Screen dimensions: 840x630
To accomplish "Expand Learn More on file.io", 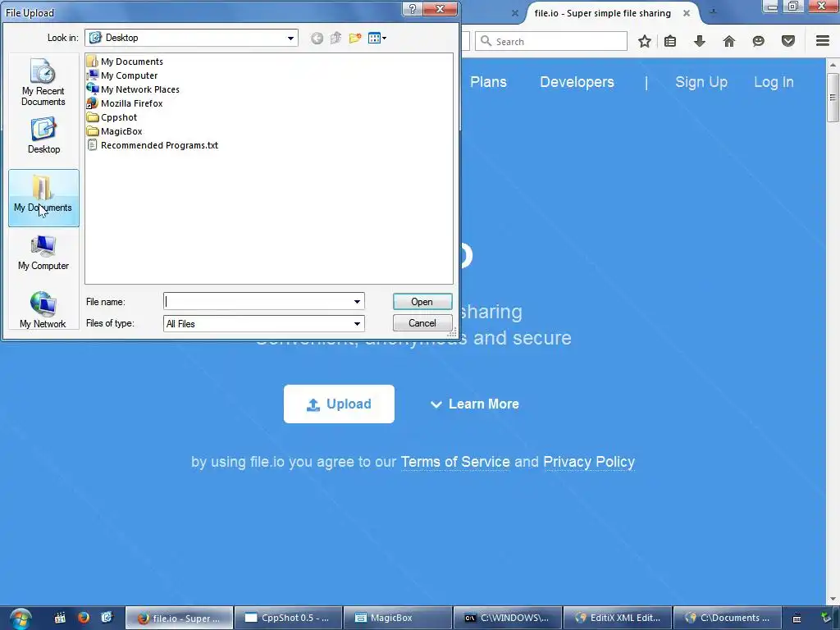I will tap(475, 404).
